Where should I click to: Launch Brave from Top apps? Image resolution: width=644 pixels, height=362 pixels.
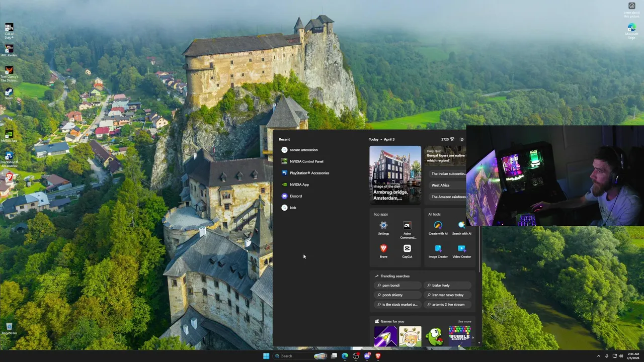pyautogui.click(x=383, y=251)
